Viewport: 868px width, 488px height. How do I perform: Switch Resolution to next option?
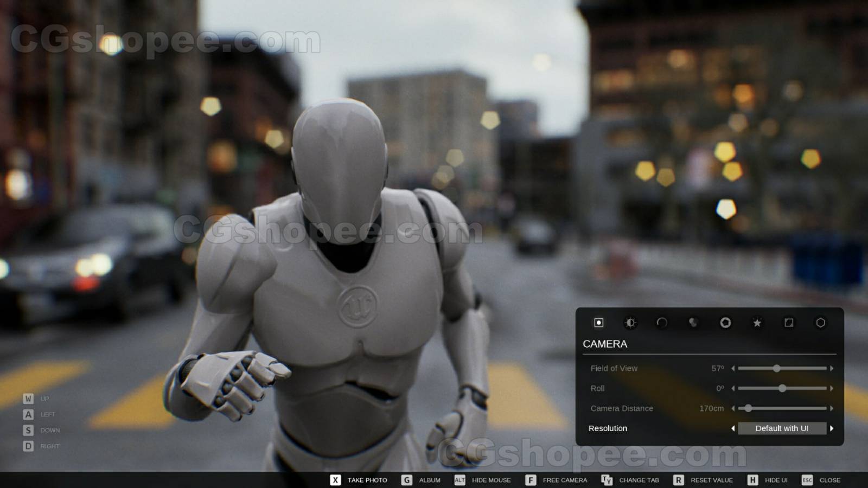click(x=832, y=428)
